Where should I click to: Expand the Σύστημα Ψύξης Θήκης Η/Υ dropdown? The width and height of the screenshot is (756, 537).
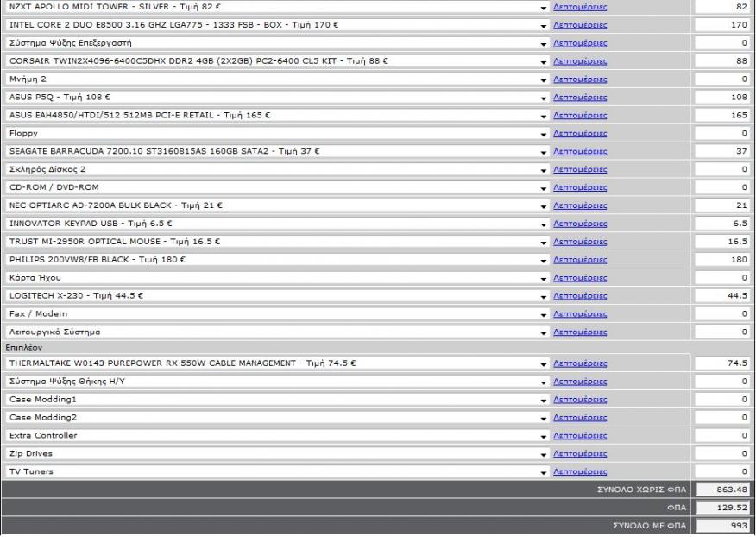click(x=276, y=382)
